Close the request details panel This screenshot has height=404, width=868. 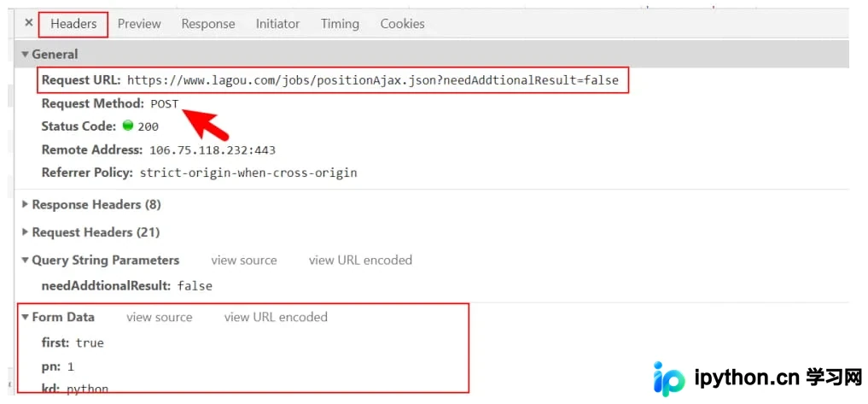point(29,23)
